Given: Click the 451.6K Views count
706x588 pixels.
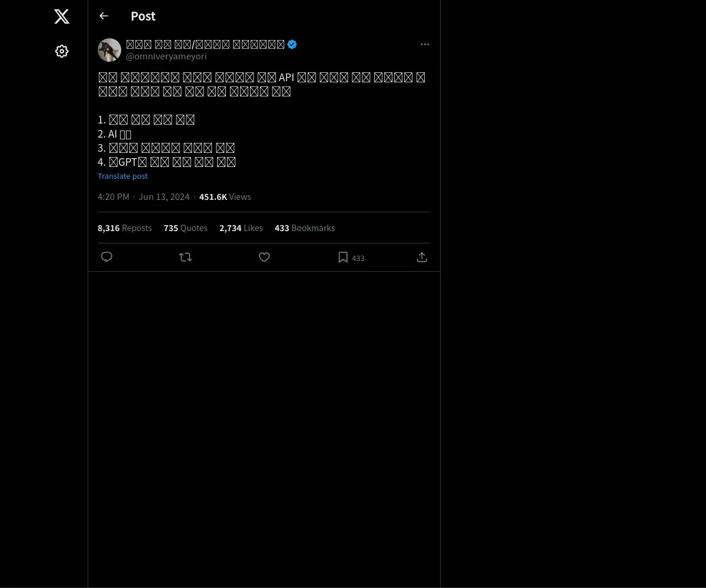Looking at the screenshot, I should point(225,197).
